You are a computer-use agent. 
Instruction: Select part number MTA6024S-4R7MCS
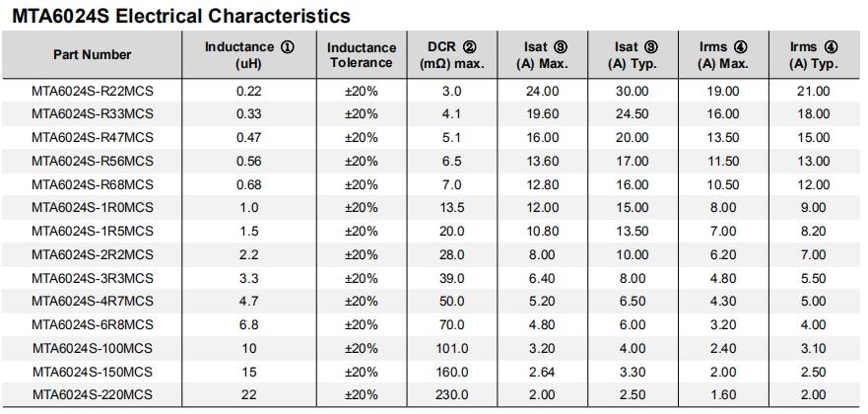93,302
